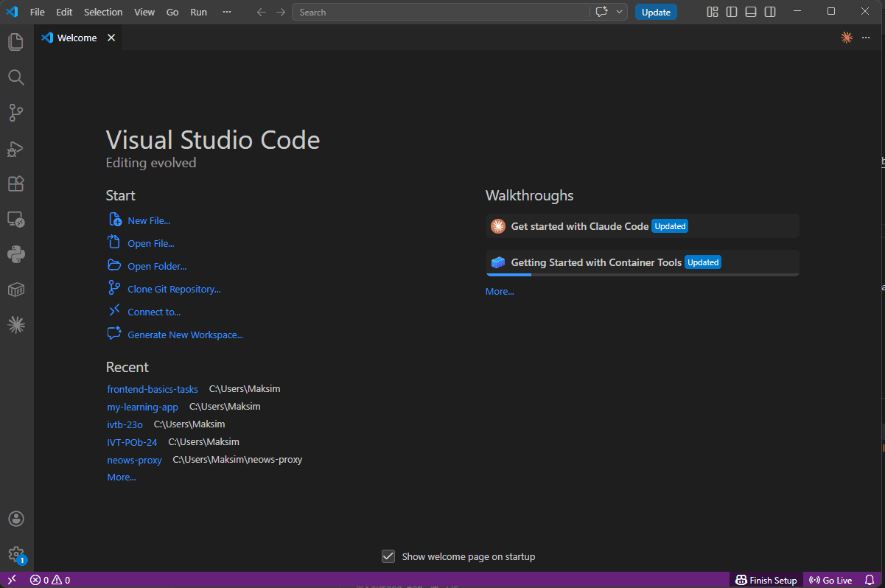
Task: Click Go Live in status bar
Action: tap(830, 580)
